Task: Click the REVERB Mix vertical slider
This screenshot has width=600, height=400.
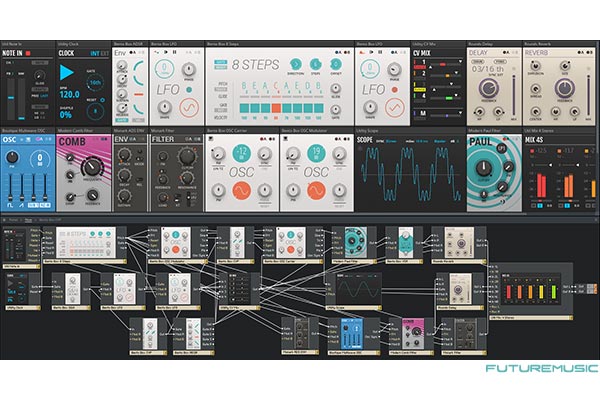Action: click(x=589, y=96)
